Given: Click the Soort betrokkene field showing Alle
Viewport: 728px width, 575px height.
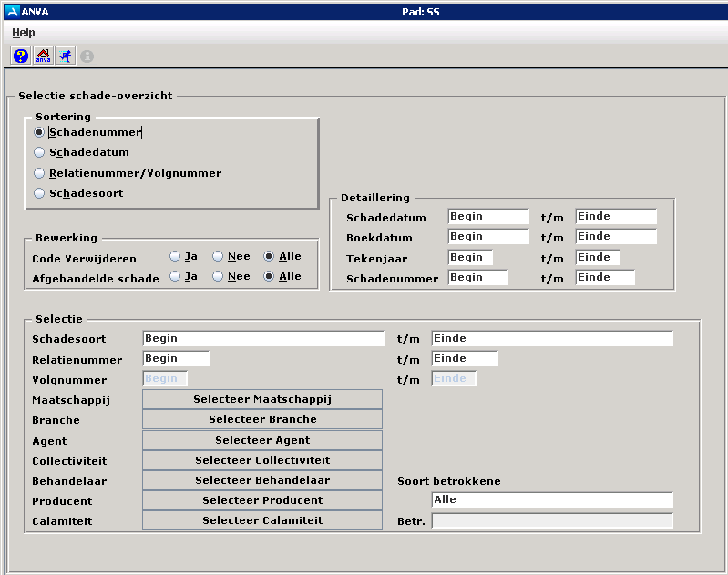Looking at the screenshot, I should (551, 500).
